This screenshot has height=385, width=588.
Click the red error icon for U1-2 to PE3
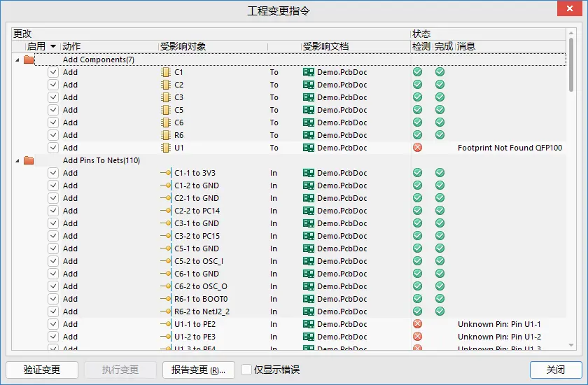coord(417,336)
